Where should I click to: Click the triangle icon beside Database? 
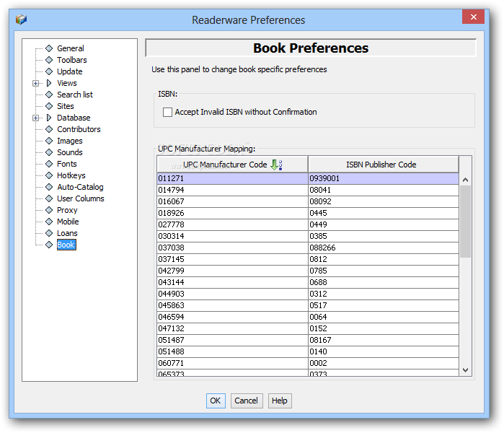coord(49,118)
